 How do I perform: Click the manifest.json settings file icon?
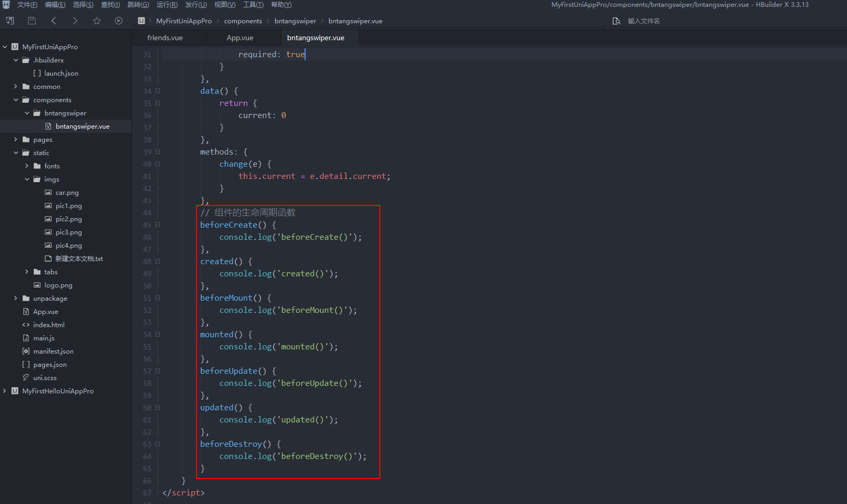coord(26,352)
